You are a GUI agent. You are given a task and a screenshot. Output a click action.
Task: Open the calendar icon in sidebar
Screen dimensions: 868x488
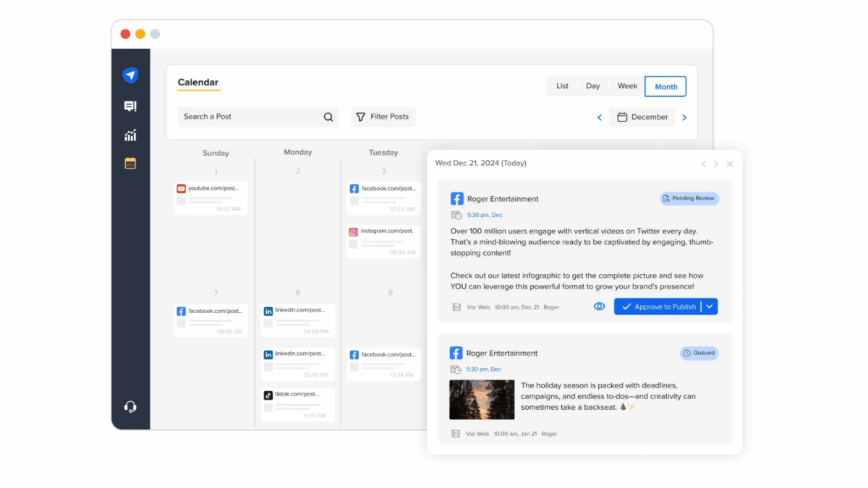point(130,163)
